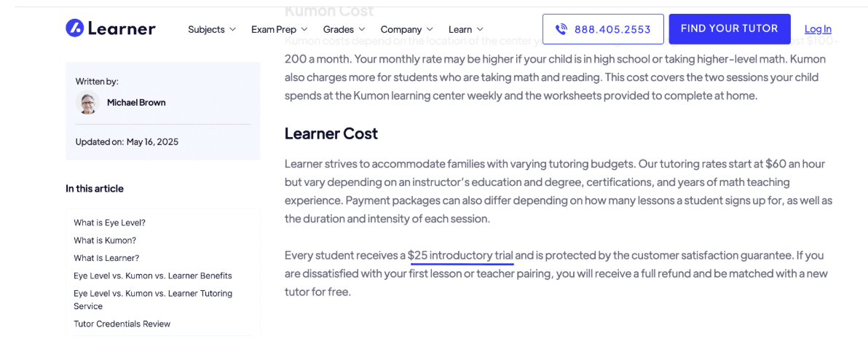This screenshot has width=868, height=347.
Task: Click the author name Michael Brown
Action: [136, 103]
